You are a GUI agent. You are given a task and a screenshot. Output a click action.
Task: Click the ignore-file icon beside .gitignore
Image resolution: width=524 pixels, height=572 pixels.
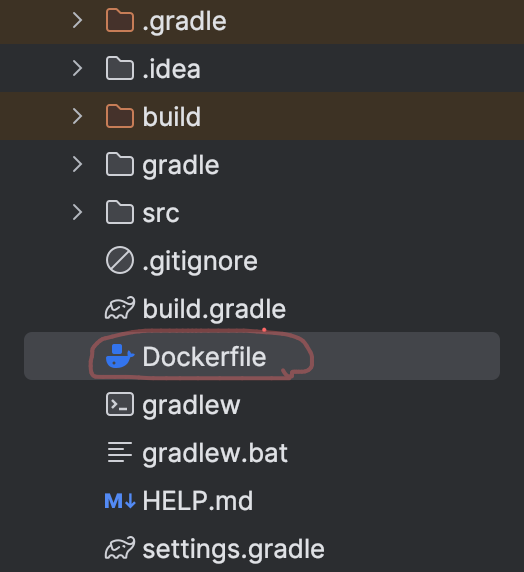(120, 260)
